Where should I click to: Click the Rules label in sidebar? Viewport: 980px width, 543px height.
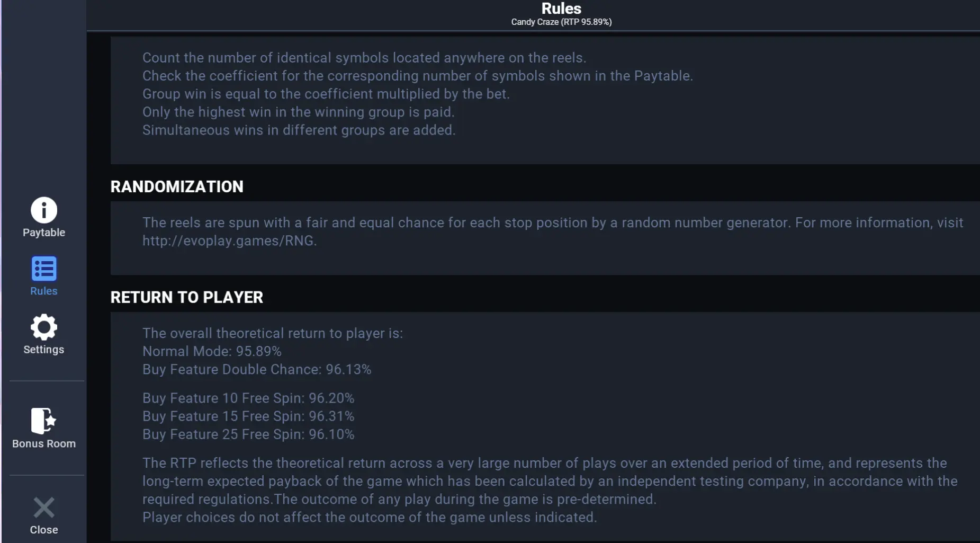[x=44, y=291]
